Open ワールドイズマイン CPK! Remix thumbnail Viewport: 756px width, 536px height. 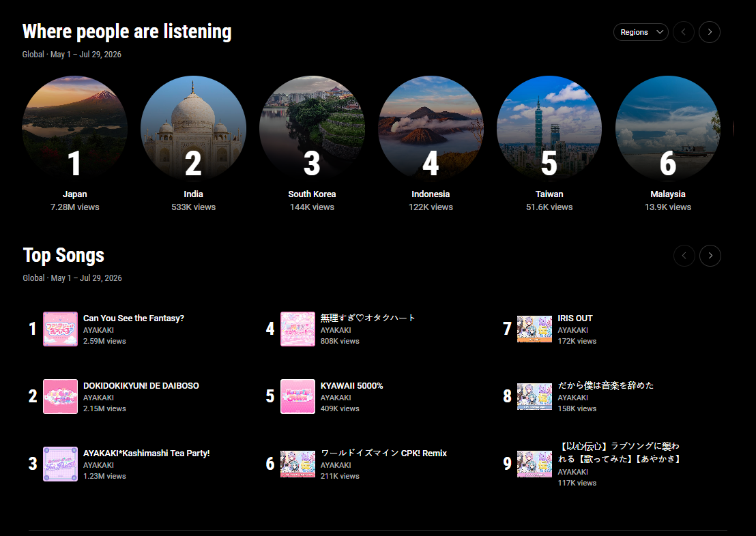(297, 464)
